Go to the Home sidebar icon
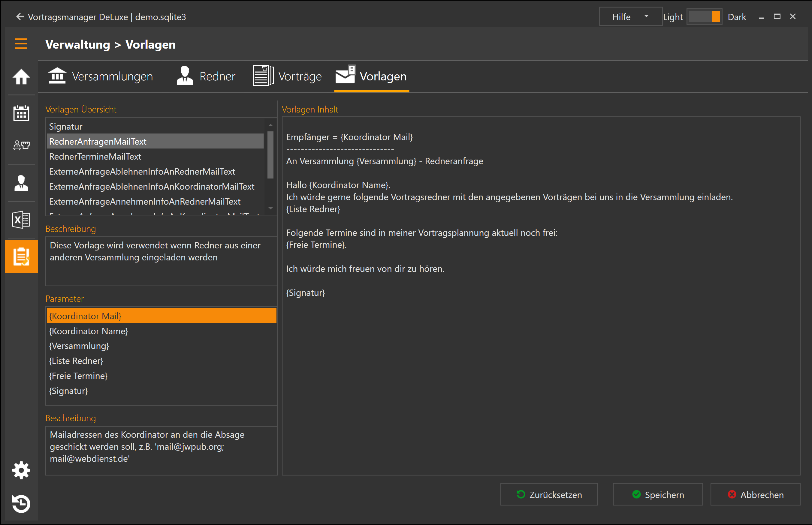Image resolution: width=812 pixels, height=525 pixels. (x=21, y=77)
